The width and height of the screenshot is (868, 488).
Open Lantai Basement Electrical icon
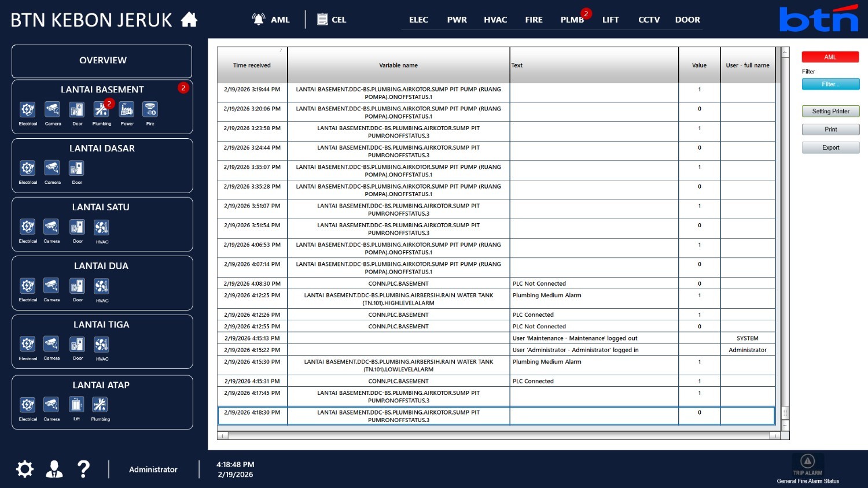click(28, 109)
